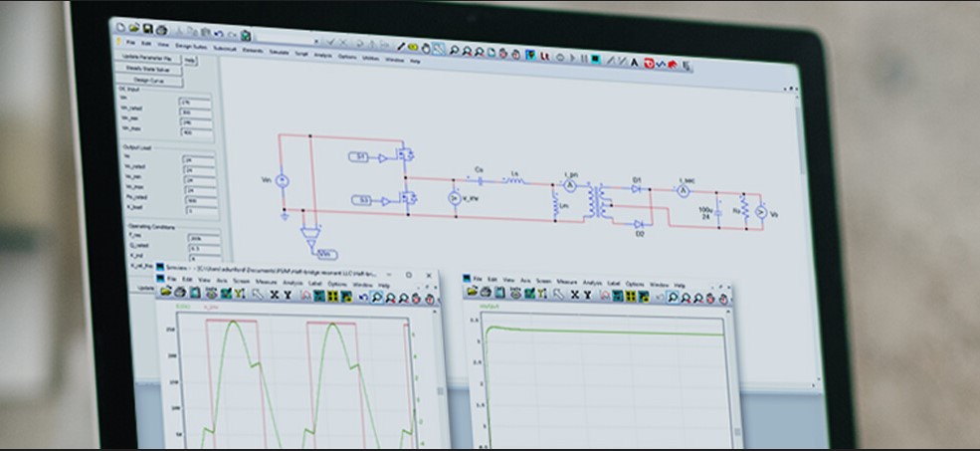Click the printer icon in left Simview window
Screen dimensions: 980x451
coord(180,292)
